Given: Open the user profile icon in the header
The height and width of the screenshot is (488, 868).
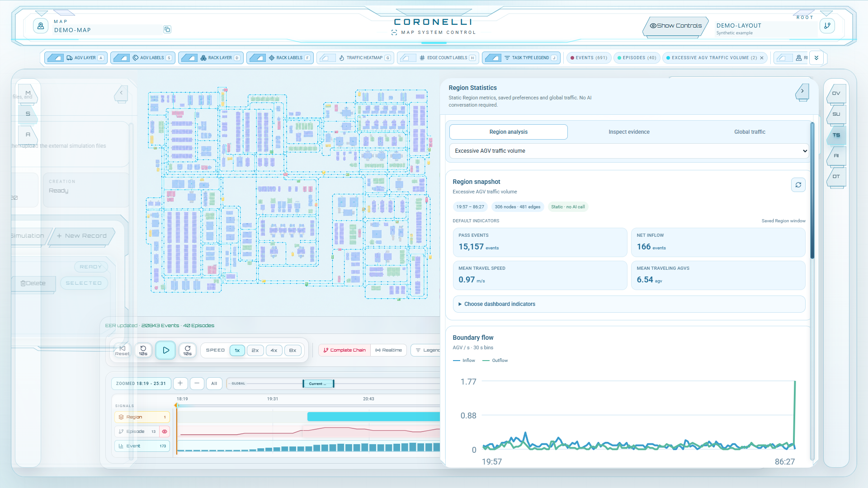Looking at the screenshot, I should (x=41, y=26).
